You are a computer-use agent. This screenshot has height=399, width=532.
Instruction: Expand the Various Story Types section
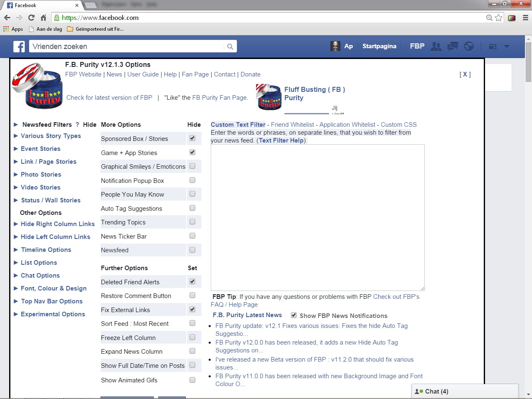pyautogui.click(x=50, y=136)
